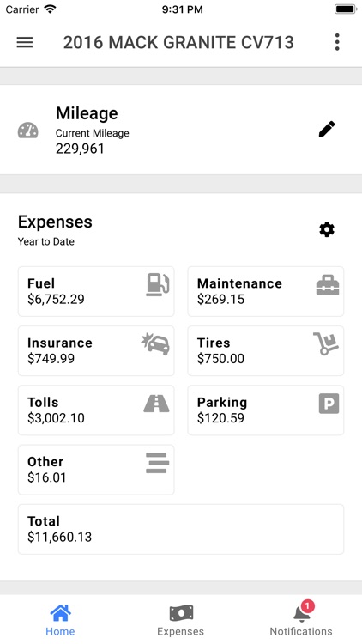The width and height of the screenshot is (362, 644).
Task: Tap the speedometer mileage icon
Action: coord(28,131)
